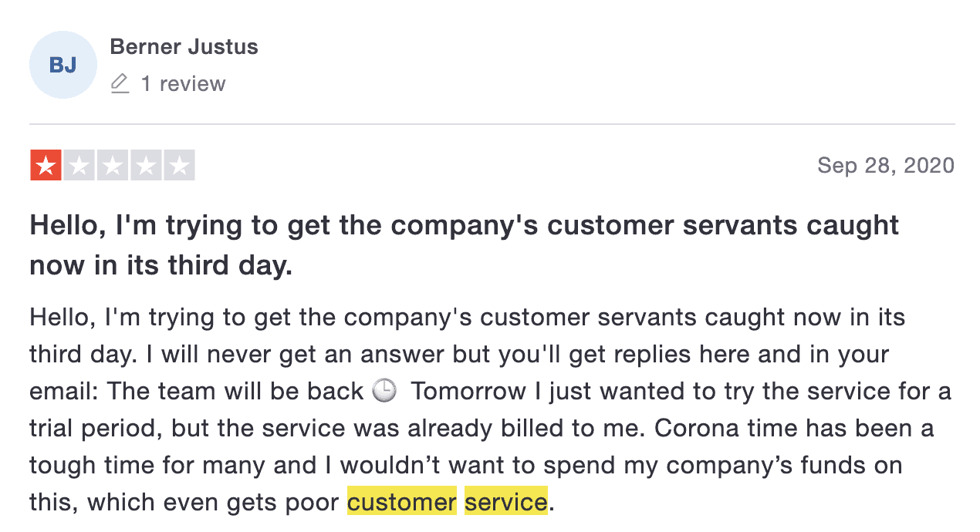Click the word 'Tomorrow' in the review

click(468, 391)
